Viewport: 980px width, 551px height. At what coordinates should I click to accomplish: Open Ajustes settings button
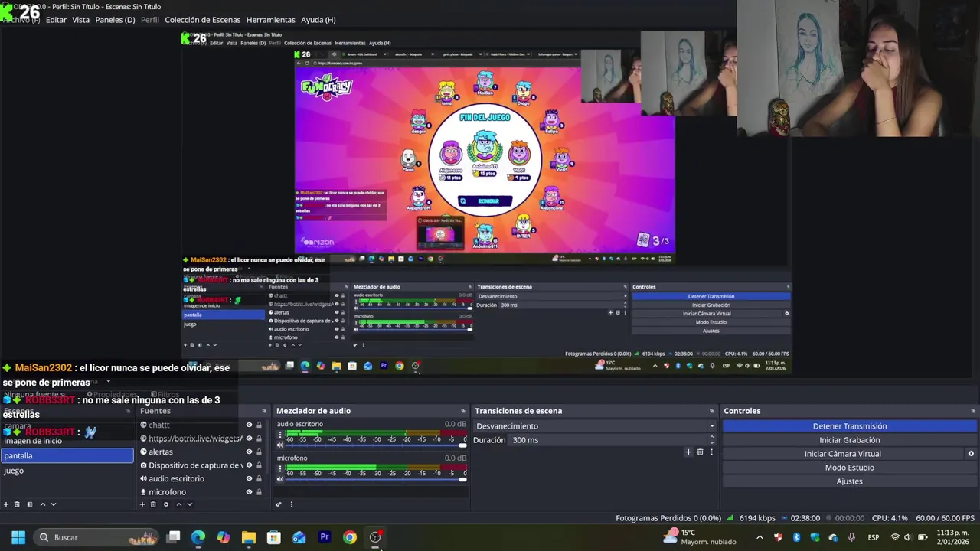(x=850, y=481)
